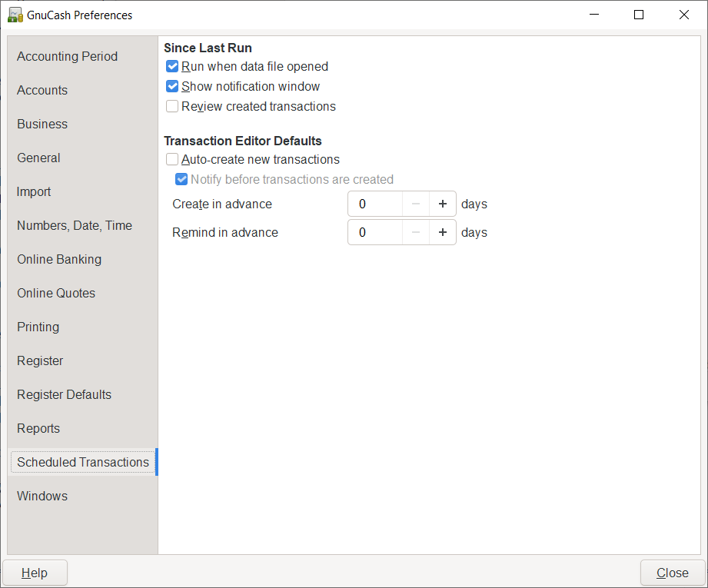The width and height of the screenshot is (708, 588).
Task: Click the Close button at bottom
Action: click(672, 573)
